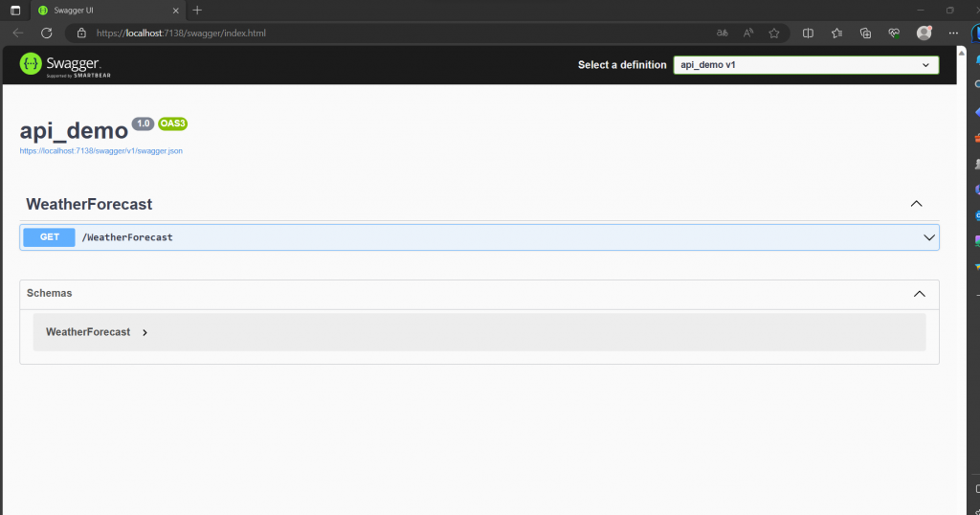Click the Select a definition label

[x=622, y=65]
